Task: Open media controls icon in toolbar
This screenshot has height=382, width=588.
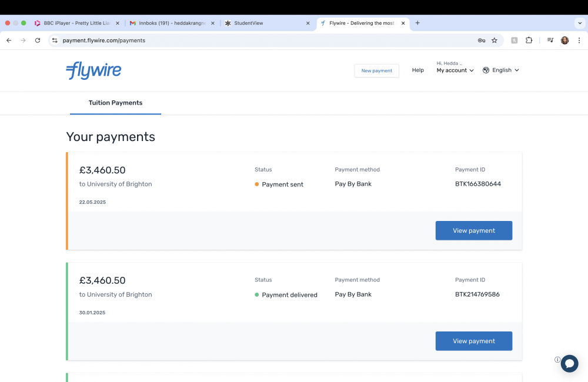Action: [x=550, y=41]
